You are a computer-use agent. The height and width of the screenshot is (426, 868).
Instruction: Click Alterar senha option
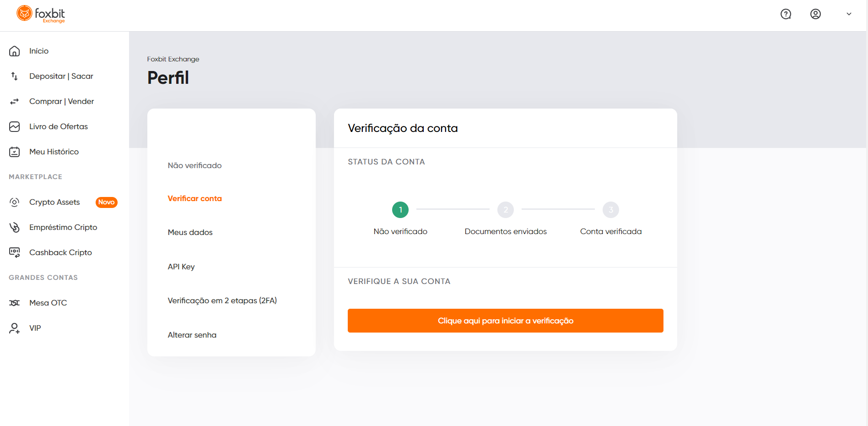192,335
